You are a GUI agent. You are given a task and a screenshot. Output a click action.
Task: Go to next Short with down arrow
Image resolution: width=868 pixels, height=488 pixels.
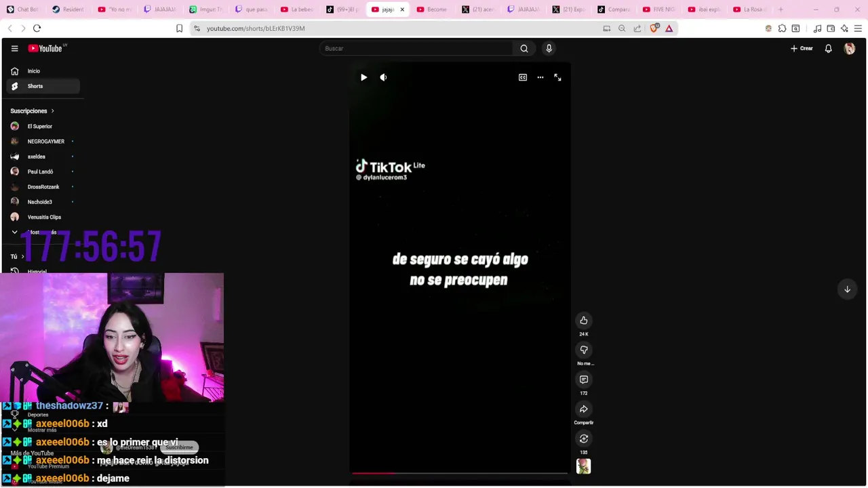[x=847, y=289]
